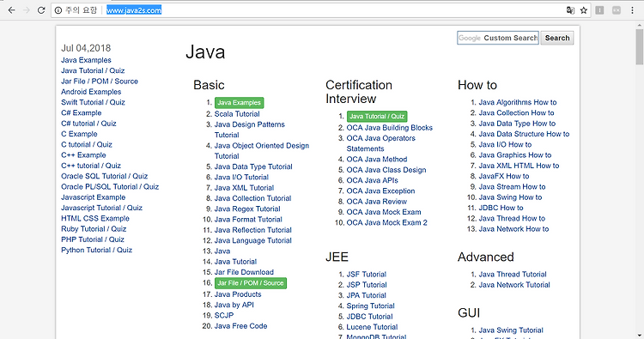Image resolution: width=644 pixels, height=339 pixels.
Task: Open Oracle PL/SQL Tutorial / Quiz link
Action: tap(110, 187)
